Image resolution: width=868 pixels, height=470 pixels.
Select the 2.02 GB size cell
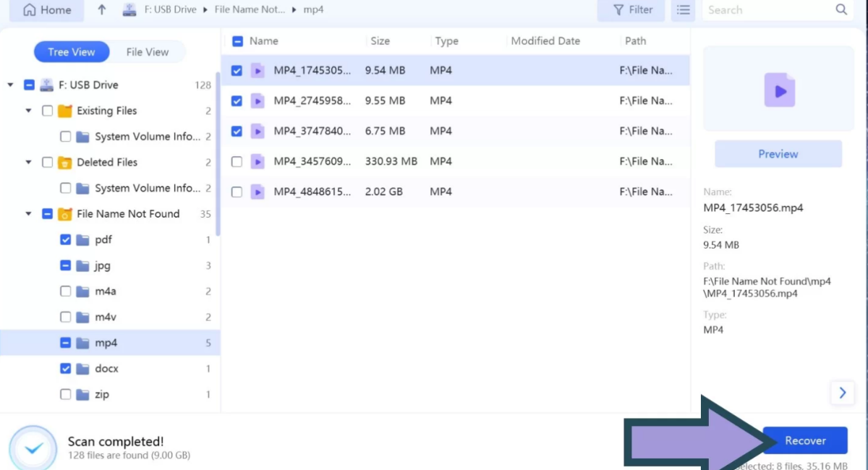pyautogui.click(x=384, y=192)
